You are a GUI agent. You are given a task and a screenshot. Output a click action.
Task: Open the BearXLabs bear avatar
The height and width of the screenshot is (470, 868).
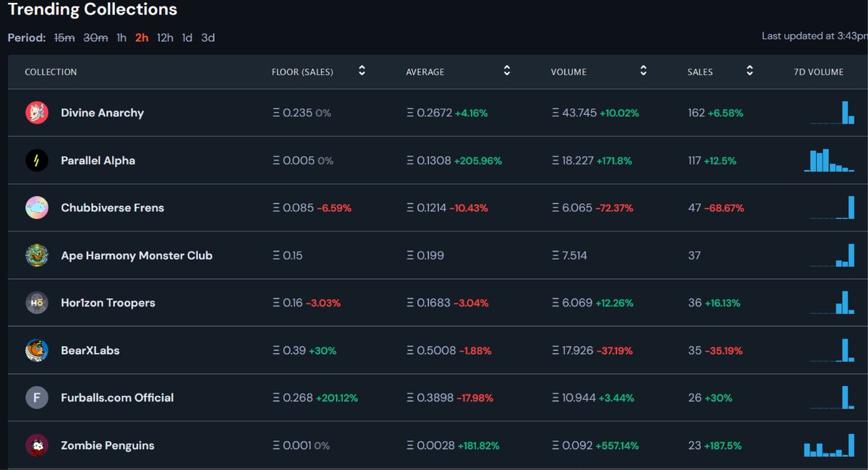point(37,350)
